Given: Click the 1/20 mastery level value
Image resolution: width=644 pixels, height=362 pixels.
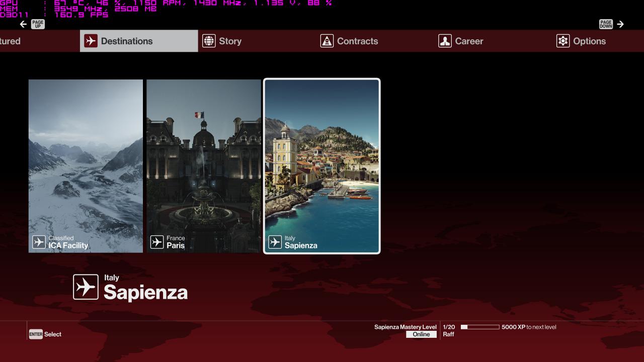Looking at the screenshot, I should 449,327.
